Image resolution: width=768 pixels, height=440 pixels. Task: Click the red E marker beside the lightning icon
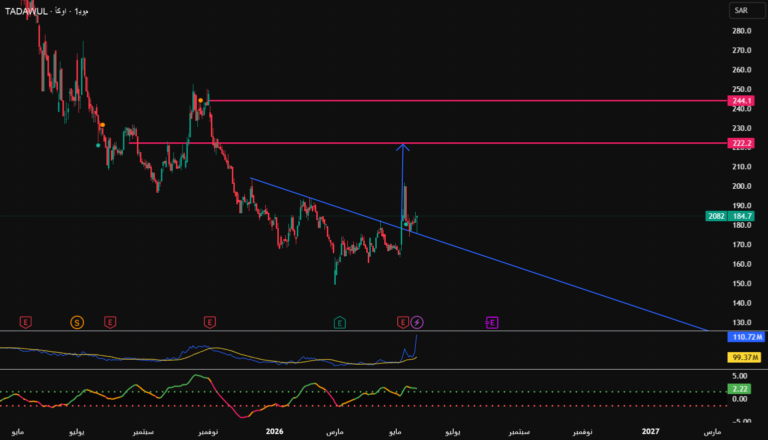click(403, 322)
